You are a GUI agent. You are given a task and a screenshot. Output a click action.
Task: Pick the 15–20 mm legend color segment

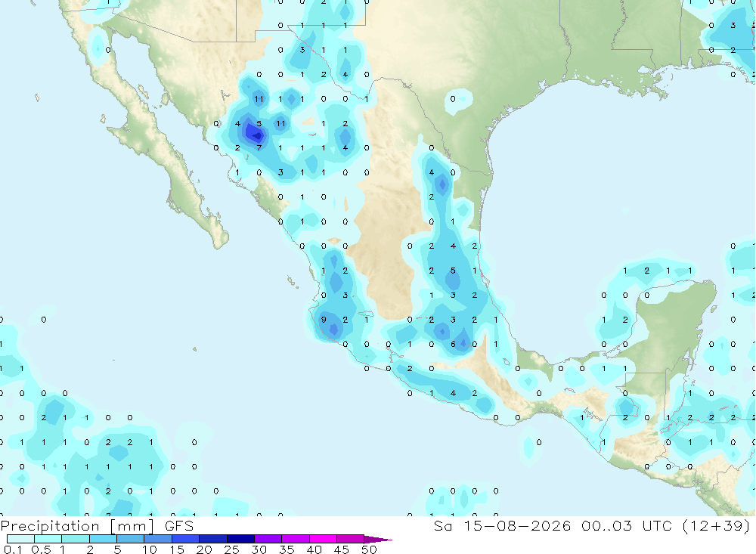[186, 539]
